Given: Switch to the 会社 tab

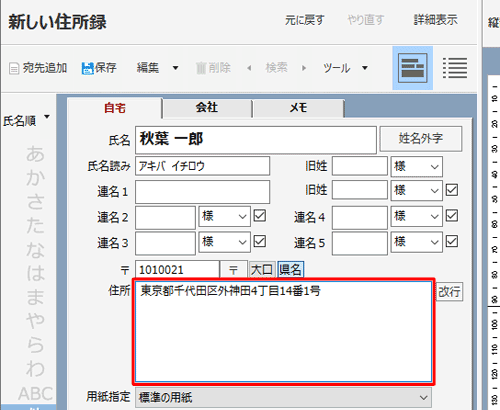Looking at the screenshot, I should click(207, 108).
